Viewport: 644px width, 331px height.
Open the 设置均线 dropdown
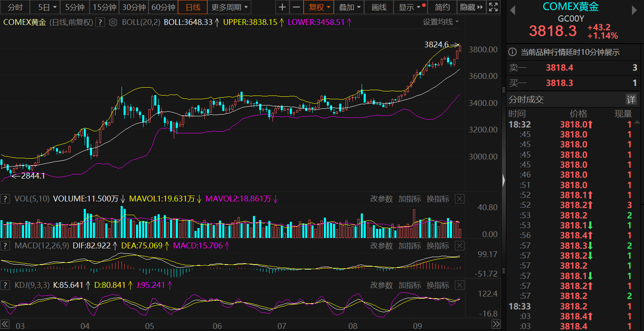coord(441,22)
